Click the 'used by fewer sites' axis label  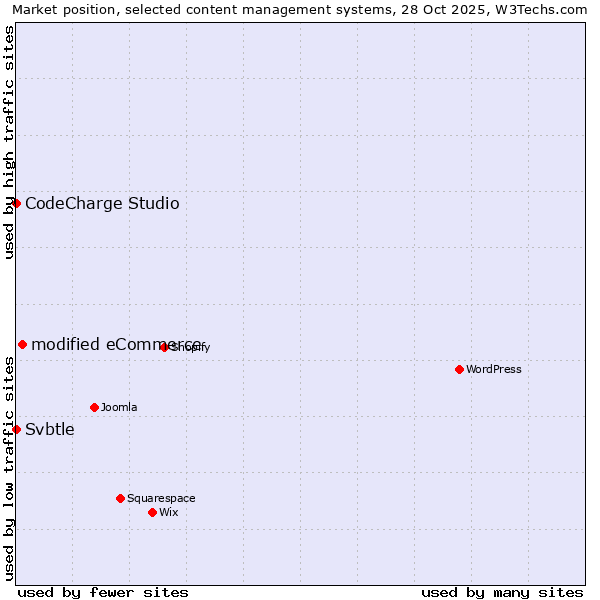[x=103, y=592]
